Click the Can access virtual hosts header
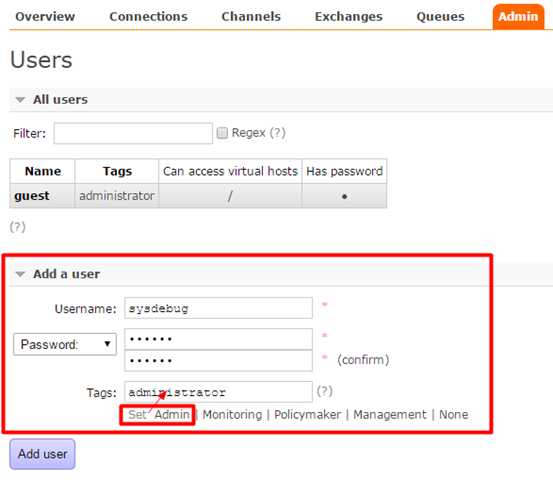The height and width of the screenshot is (480, 553). pos(230,171)
